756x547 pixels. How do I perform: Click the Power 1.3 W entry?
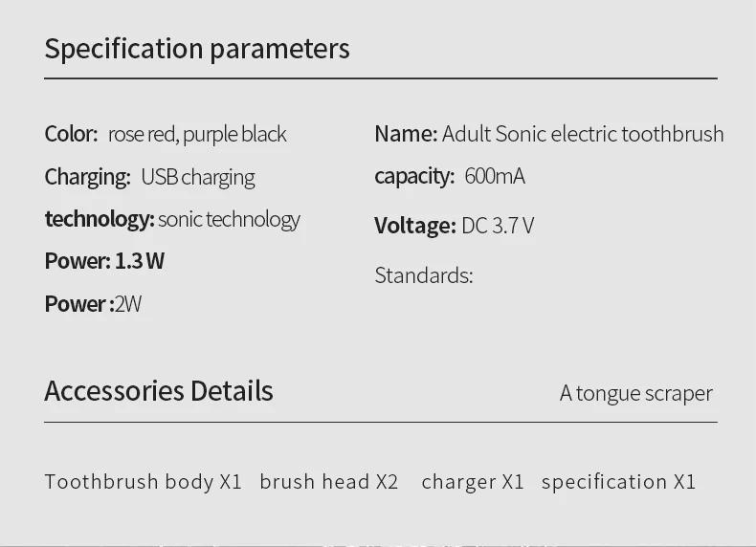pos(104,261)
